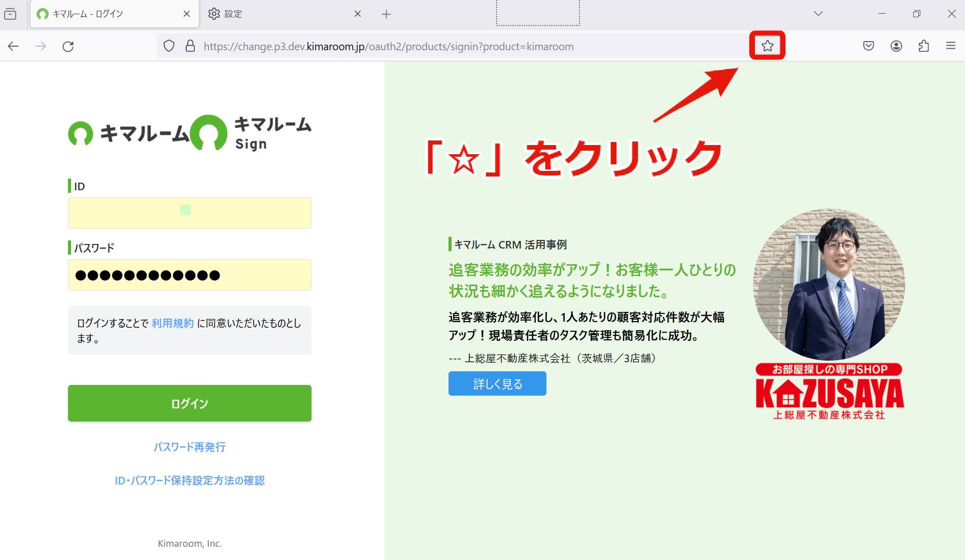This screenshot has width=965, height=560.
Task: Focus the ID input field
Action: [190, 213]
